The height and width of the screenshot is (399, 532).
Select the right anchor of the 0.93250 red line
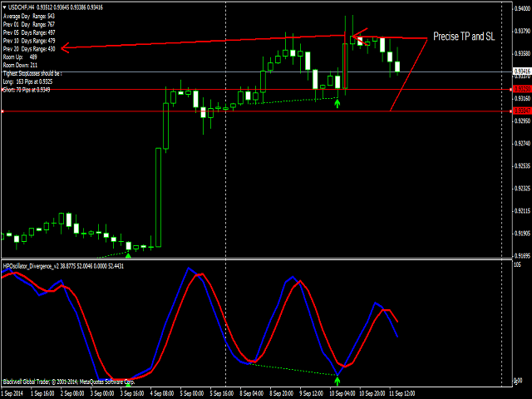510,90
